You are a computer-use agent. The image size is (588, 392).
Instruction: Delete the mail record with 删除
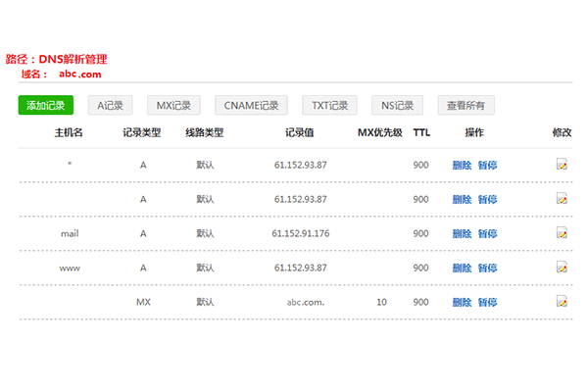(x=462, y=233)
